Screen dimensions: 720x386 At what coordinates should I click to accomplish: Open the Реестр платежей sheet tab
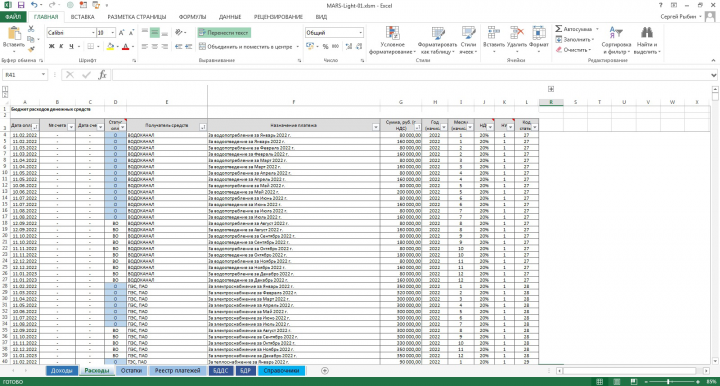(177, 371)
